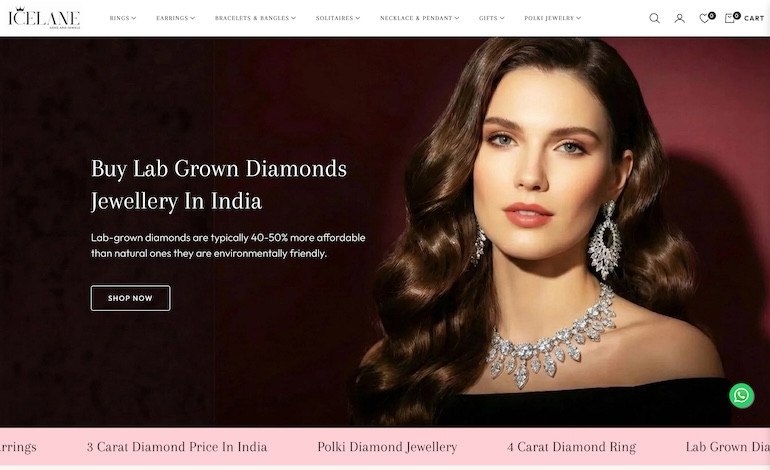Viewport: 770px width, 470px height.
Task: Expand the Earrings dropdown menu
Action: 175,18
